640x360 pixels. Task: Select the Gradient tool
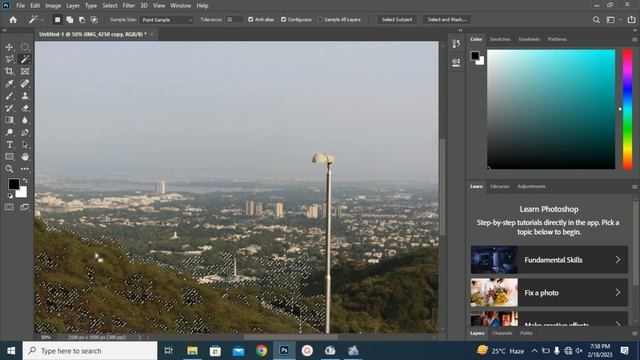9,120
